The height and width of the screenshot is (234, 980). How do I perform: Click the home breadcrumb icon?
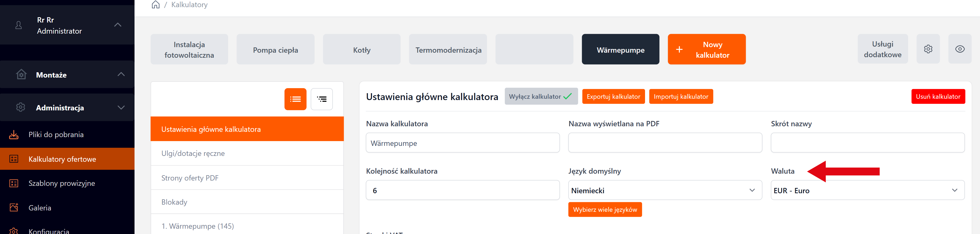tap(155, 4)
